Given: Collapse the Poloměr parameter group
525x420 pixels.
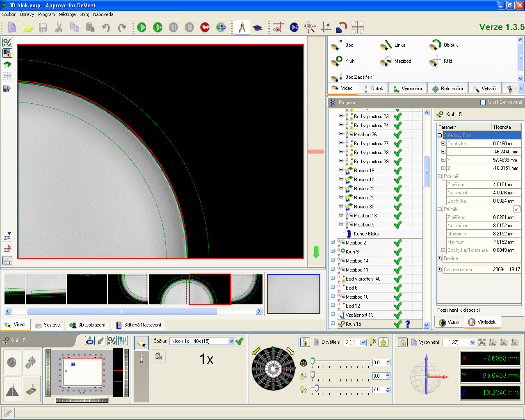Looking at the screenshot, I should coord(440,176).
